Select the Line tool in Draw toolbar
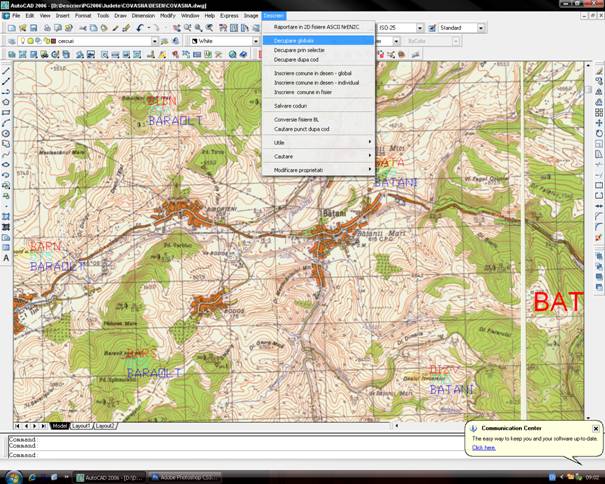This screenshot has width=605, height=484. click(7, 70)
